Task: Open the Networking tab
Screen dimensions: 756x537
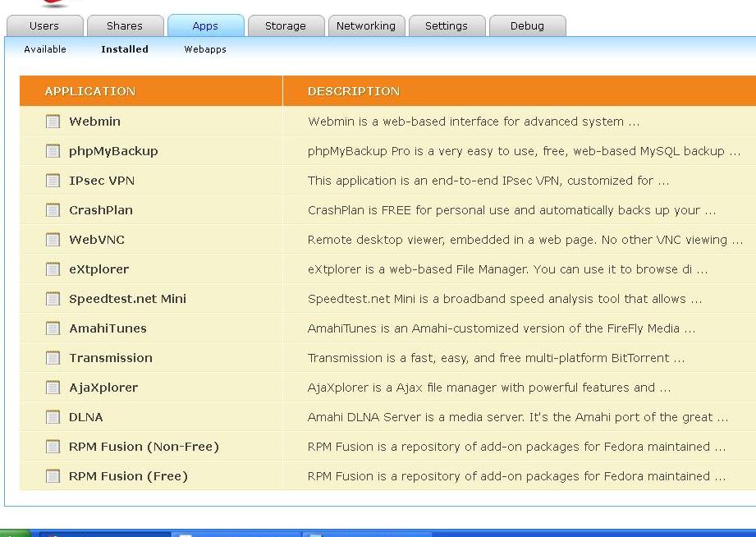Action: pos(366,25)
